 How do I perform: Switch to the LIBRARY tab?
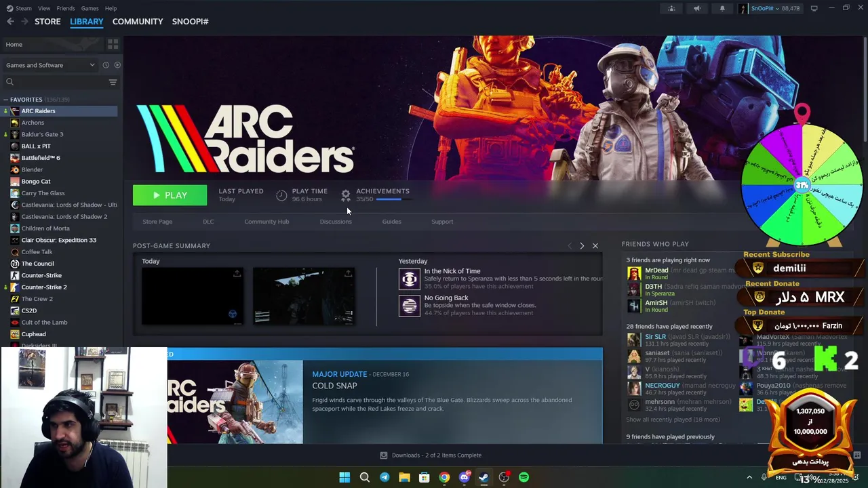(87, 22)
